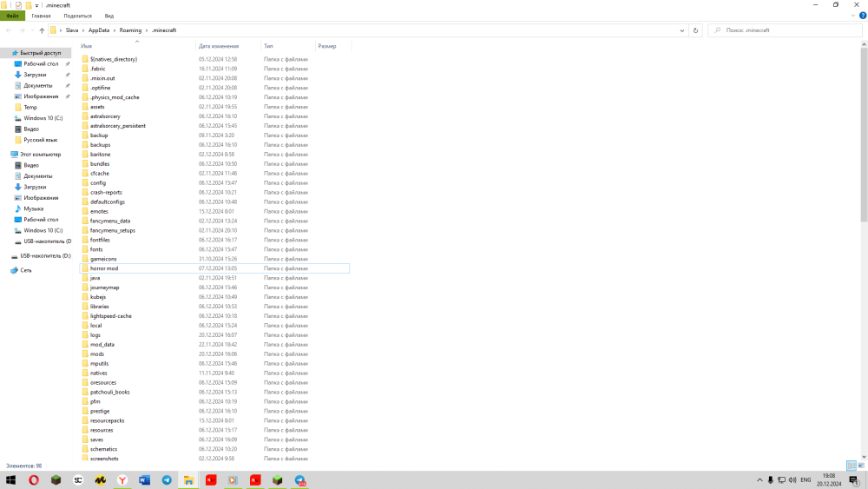Click the New folder quick access icon
Screen dimensions: 868x489
pyautogui.click(x=29, y=5)
